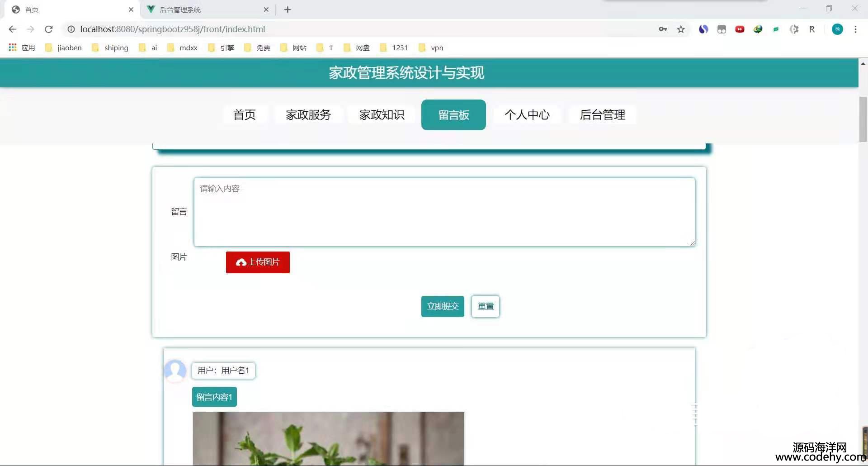868x466 pixels.
Task: Open the apps grid shortcut 应用
Action: click(x=22, y=48)
